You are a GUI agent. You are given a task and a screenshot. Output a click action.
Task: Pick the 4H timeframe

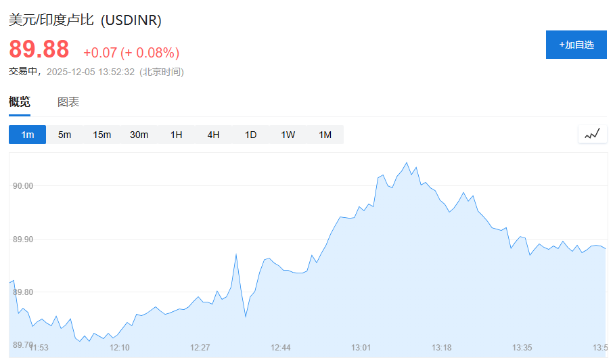coord(213,135)
